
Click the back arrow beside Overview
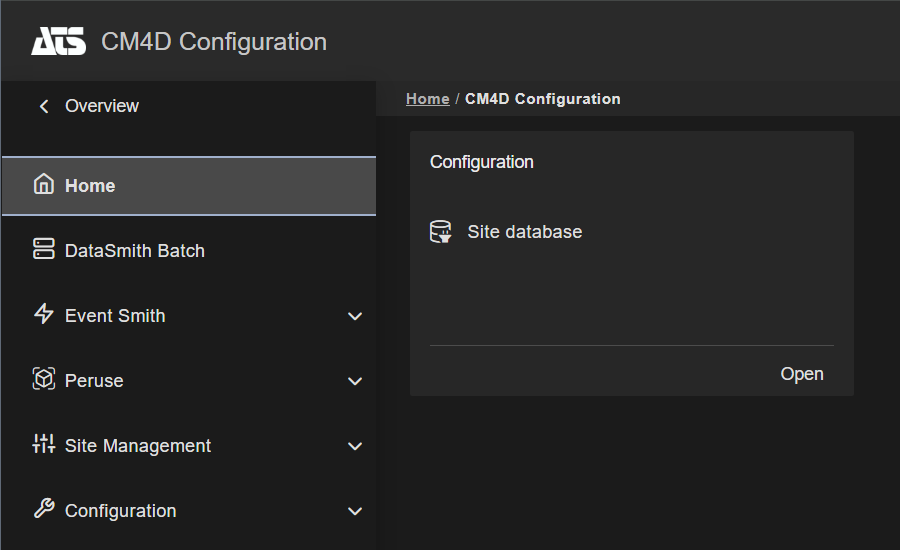coord(43,106)
